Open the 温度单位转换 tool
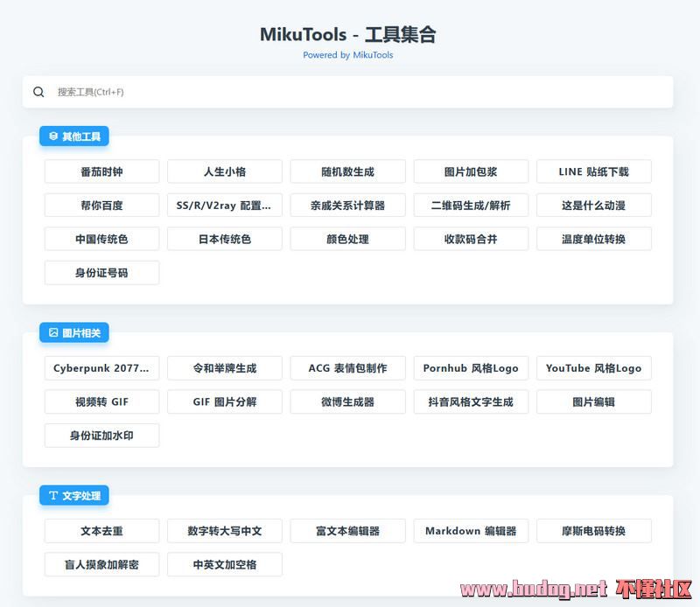 [593, 239]
